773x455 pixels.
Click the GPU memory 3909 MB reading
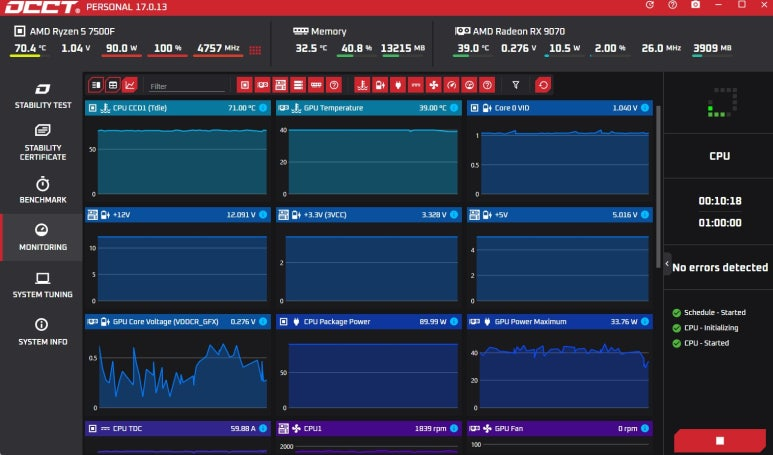click(x=712, y=48)
